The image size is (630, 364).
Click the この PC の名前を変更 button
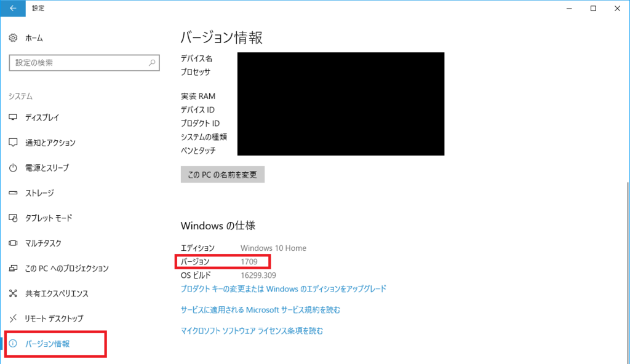(222, 174)
